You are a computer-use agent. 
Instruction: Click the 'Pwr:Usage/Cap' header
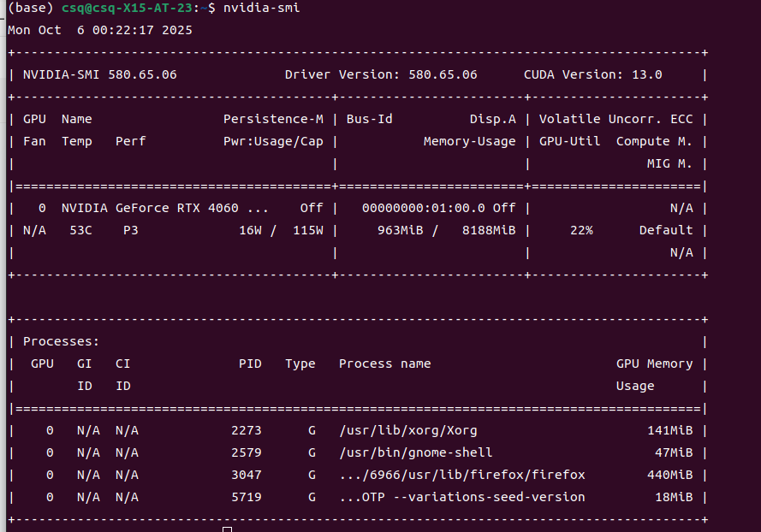point(273,142)
